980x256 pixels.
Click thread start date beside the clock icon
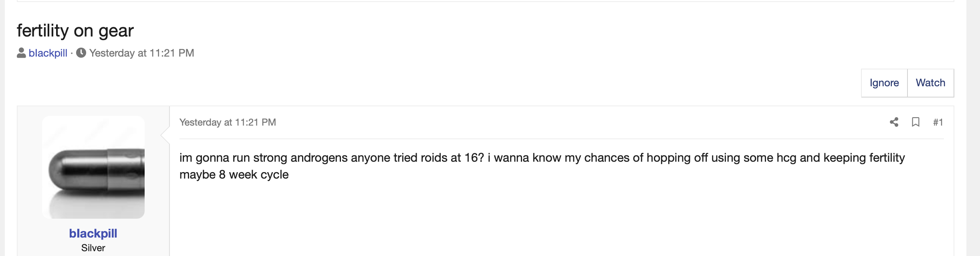tap(141, 53)
